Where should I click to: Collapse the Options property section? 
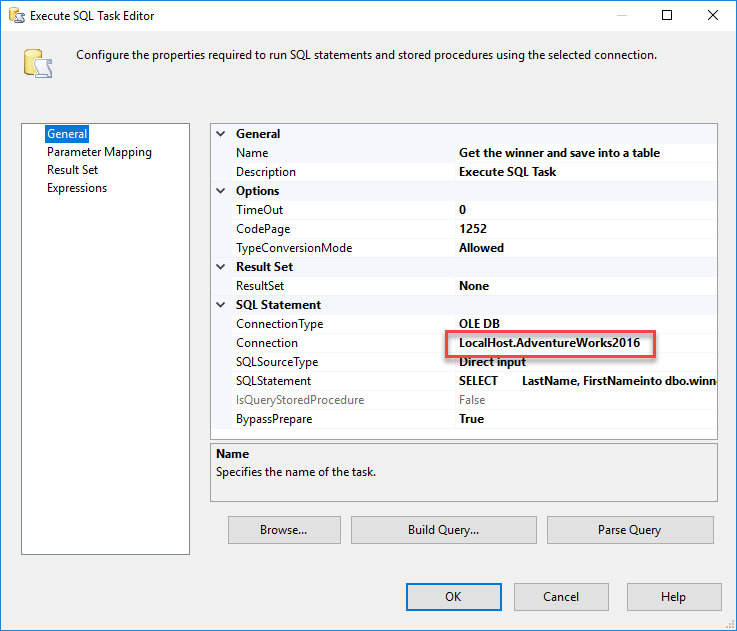[221, 191]
